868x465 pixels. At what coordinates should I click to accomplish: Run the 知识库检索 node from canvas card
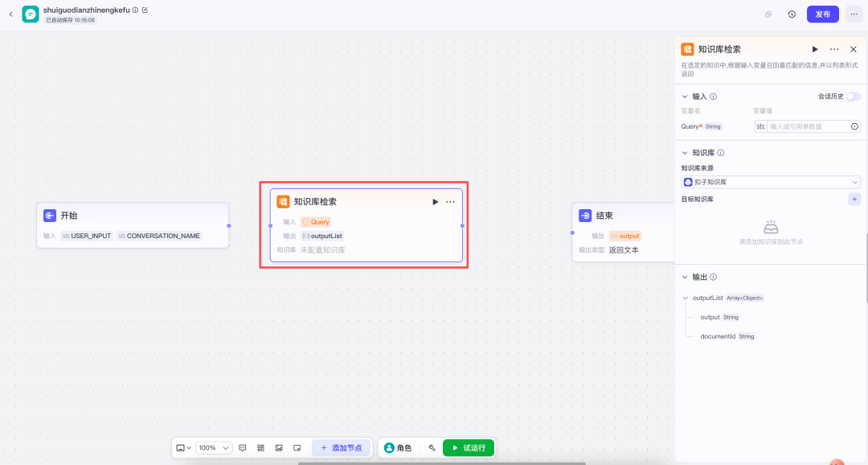pos(435,202)
